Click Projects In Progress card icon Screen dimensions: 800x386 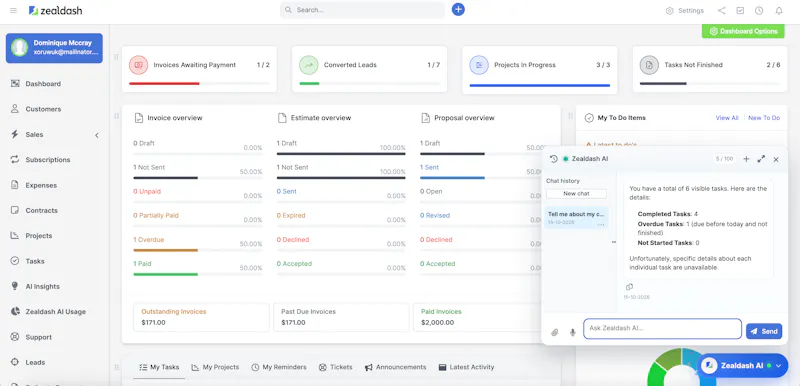[479, 65]
